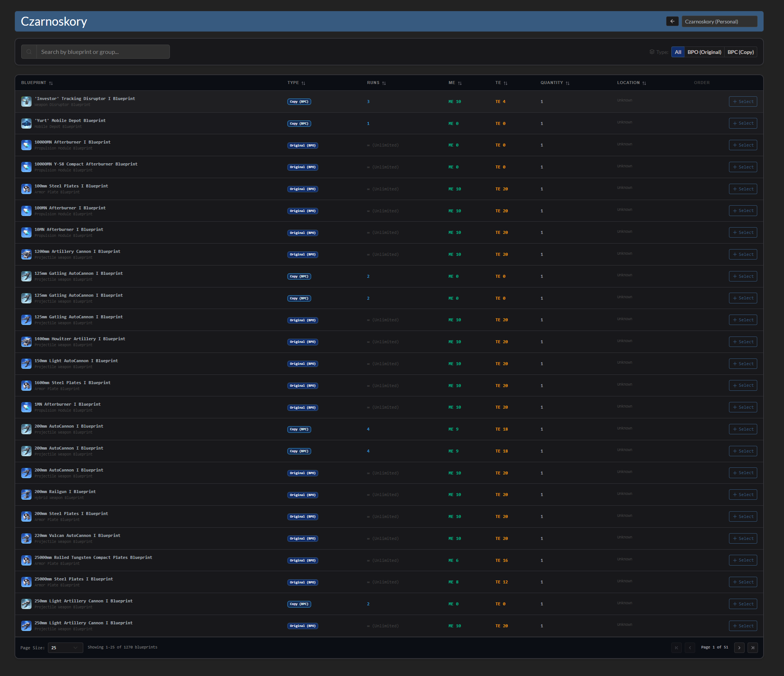Click 1200mm Artillery Cannon I blueprint icon
Screen dimensions: 784x676
point(26,254)
